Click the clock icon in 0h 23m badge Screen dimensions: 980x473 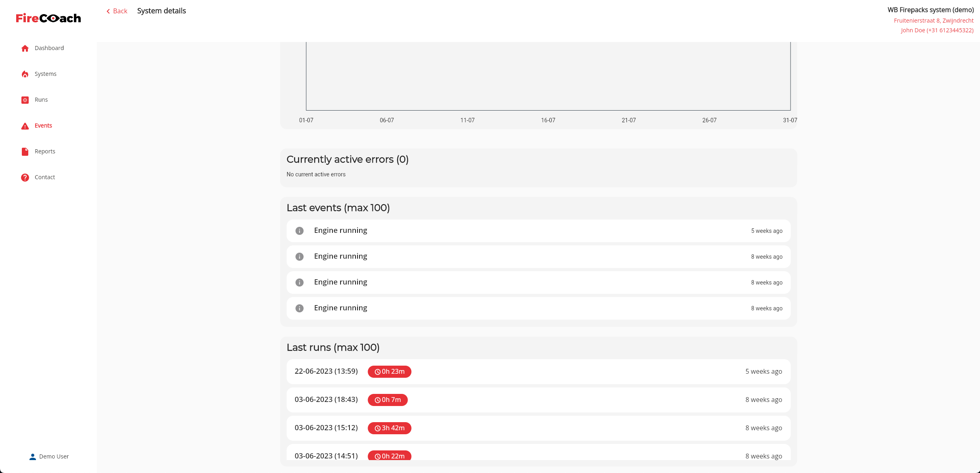tap(378, 372)
